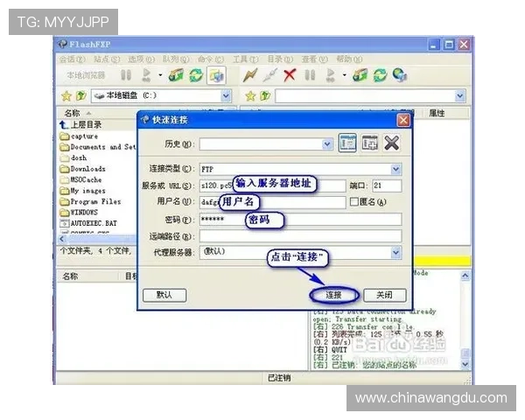Click the 关闭 (Close) button
Image resolution: width=525 pixels, height=420 pixels.
click(384, 295)
